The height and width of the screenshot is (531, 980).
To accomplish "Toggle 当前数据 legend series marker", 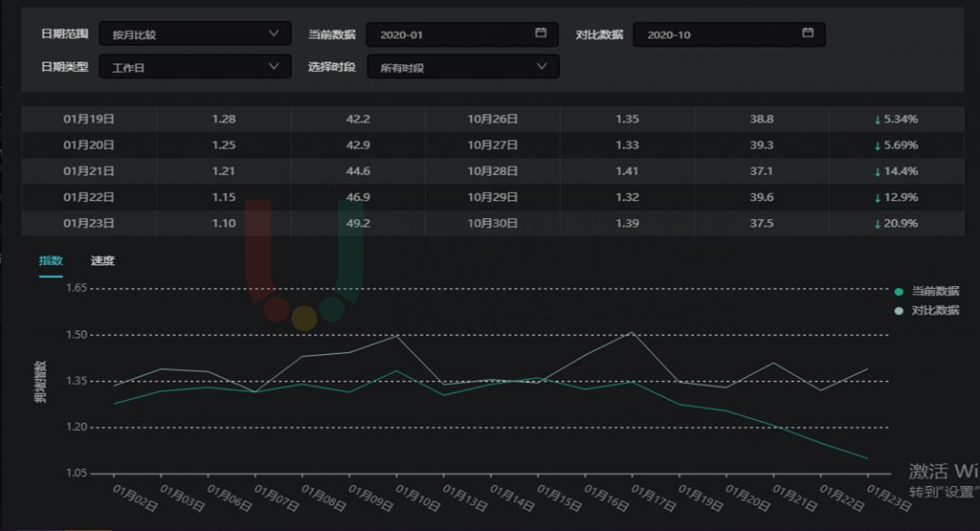I will pos(898,292).
